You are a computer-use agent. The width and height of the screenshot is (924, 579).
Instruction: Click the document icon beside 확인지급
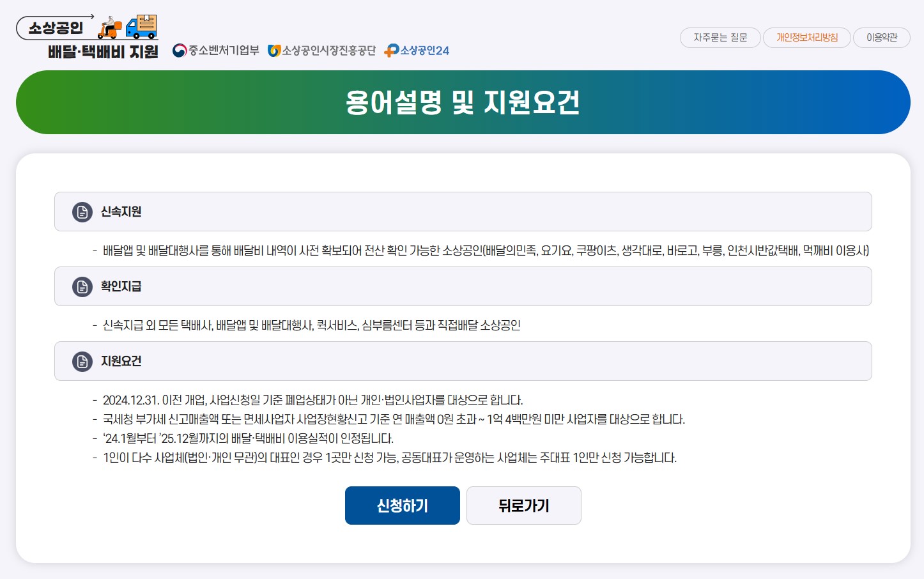[x=81, y=286]
